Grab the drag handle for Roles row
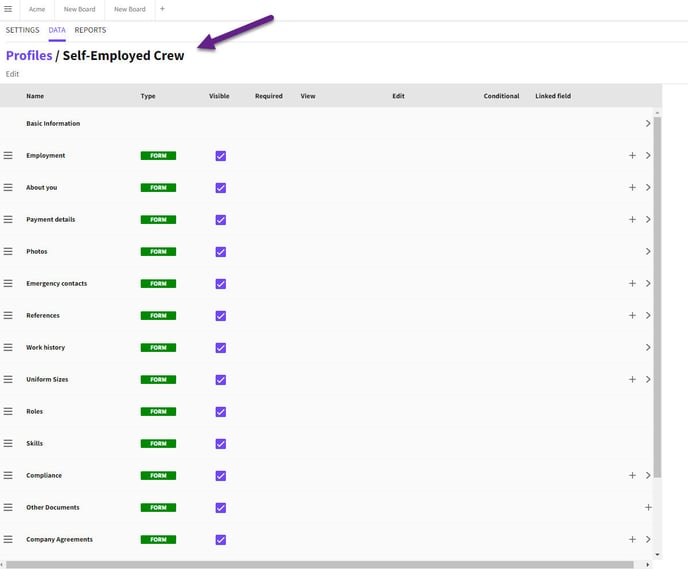Image resolution: width=688 pixels, height=569 pixels. tap(8, 412)
